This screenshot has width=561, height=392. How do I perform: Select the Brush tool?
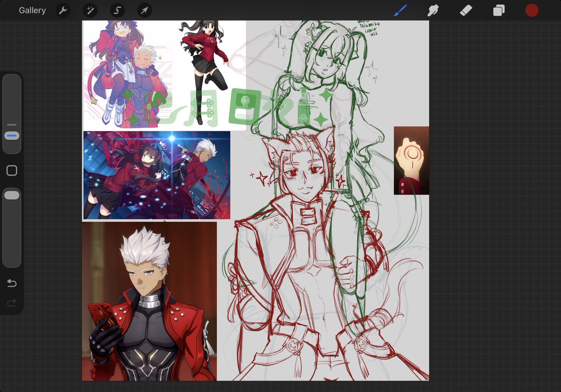click(x=401, y=10)
